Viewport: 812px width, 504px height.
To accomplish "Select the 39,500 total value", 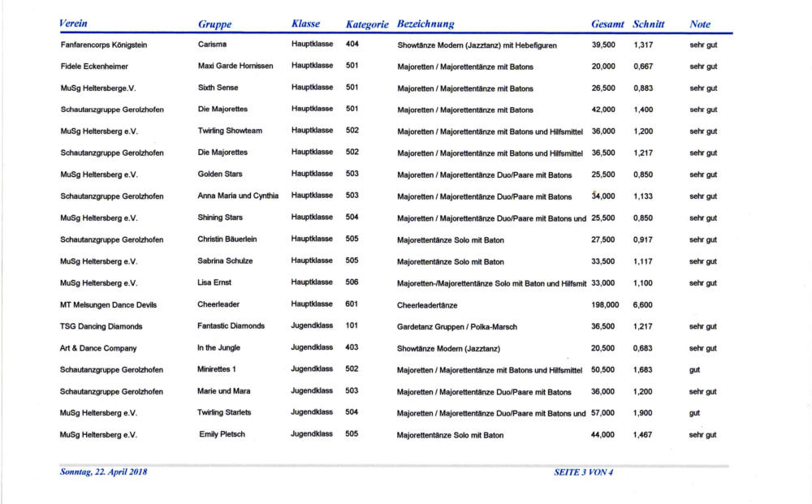I will click(x=603, y=45).
